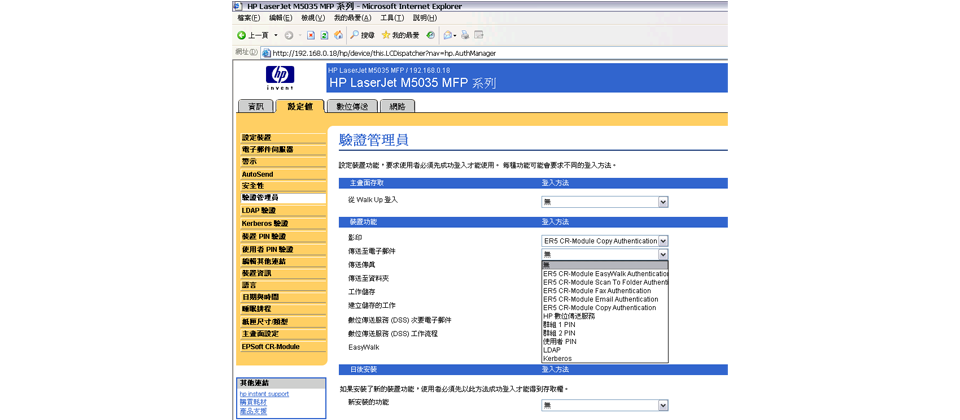960x420 pixels.
Task: Open 安全性 in the sidebar
Action: 283,186
